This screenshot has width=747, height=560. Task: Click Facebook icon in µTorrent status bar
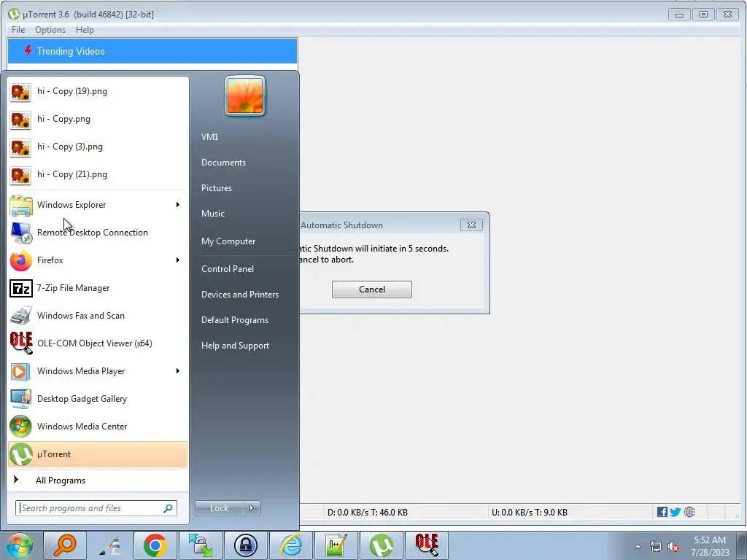(x=662, y=512)
